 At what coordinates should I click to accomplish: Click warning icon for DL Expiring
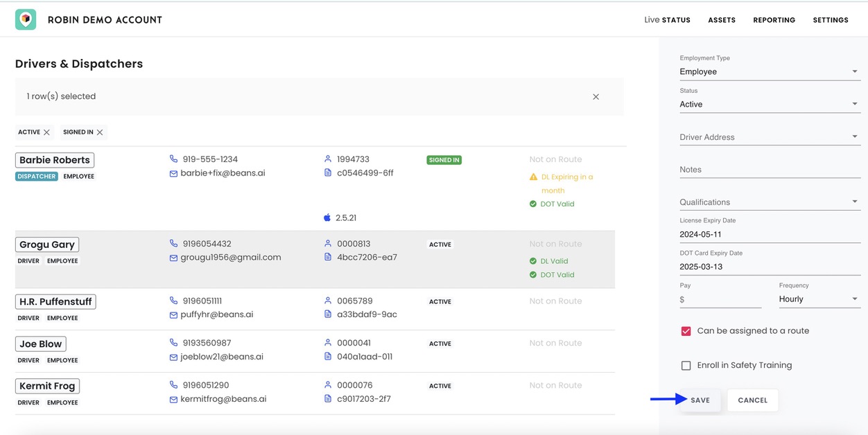click(x=533, y=177)
